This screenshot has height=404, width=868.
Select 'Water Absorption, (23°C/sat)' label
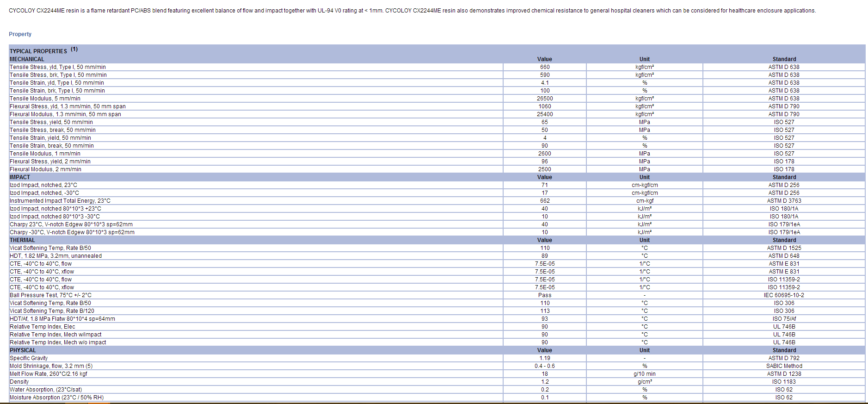(x=46, y=390)
